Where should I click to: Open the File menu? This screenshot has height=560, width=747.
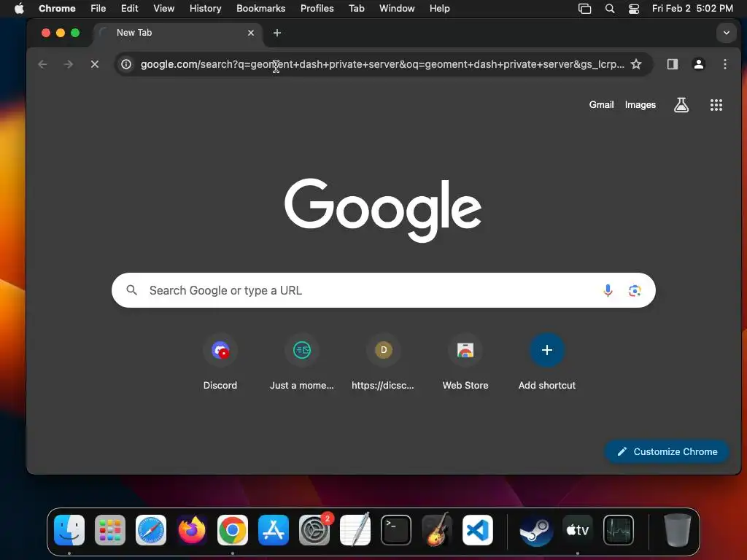pyautogui.click(x=98, y=9)
